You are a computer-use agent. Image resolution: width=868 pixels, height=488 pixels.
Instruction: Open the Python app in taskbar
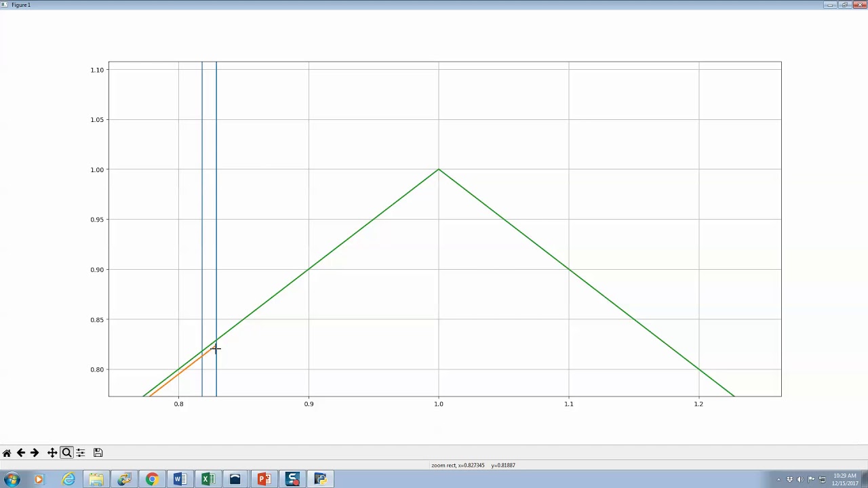(320, 480)
